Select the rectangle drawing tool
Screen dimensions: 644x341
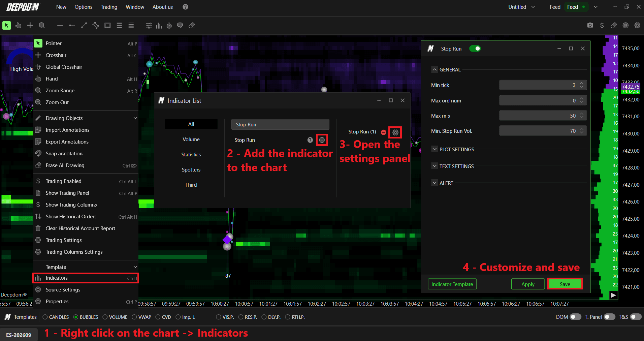[x=107, y=25]
